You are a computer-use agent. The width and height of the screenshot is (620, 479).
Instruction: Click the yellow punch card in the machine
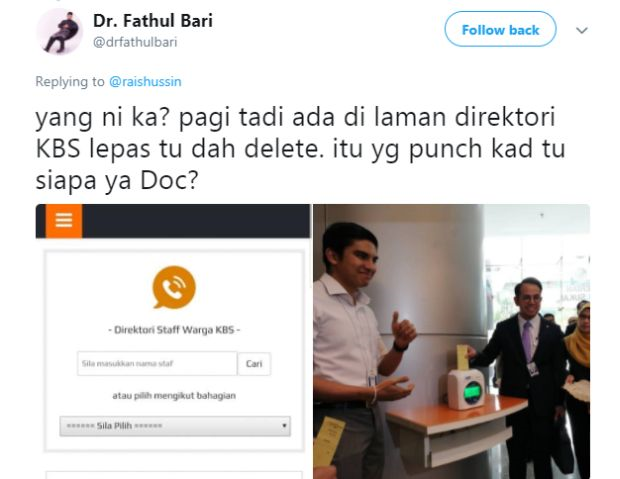click(x=462, y=358)
